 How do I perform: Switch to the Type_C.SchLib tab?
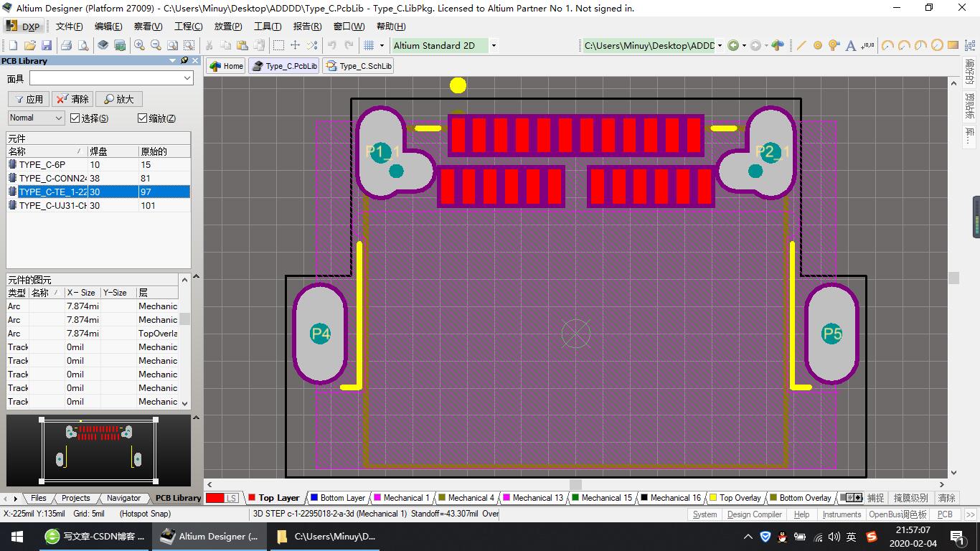pyautogui.click(x=359, y=66)
